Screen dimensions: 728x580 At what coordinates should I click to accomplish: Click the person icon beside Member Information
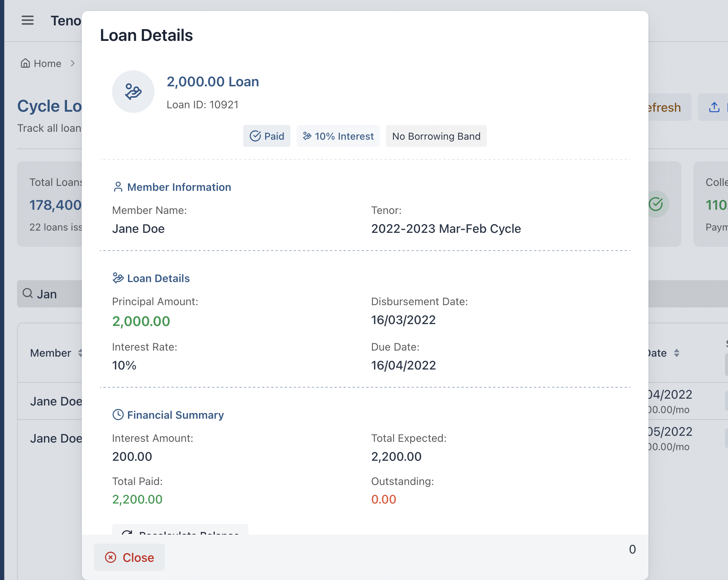(118, 186)
